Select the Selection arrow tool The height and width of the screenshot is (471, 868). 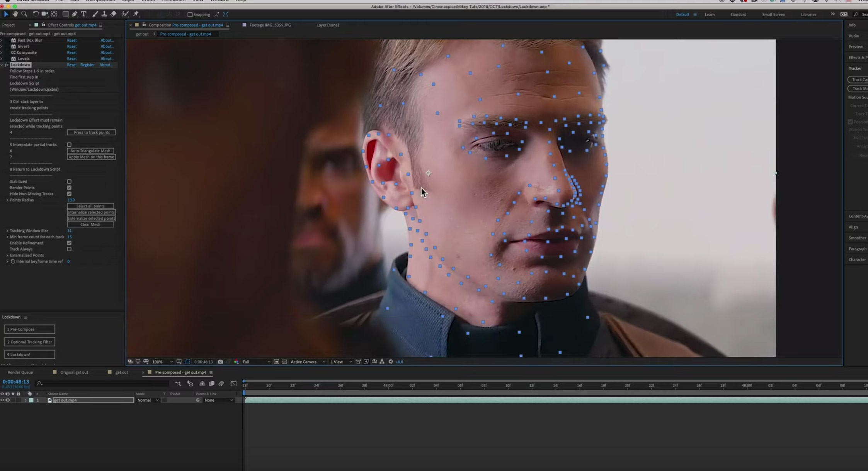tap(6, 14)
